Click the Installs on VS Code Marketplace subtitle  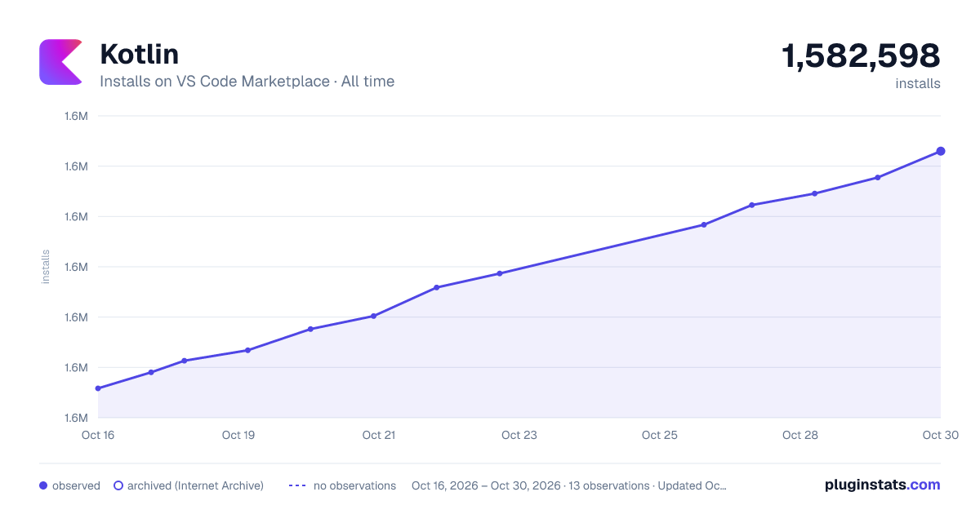click(x=247, y=82)
